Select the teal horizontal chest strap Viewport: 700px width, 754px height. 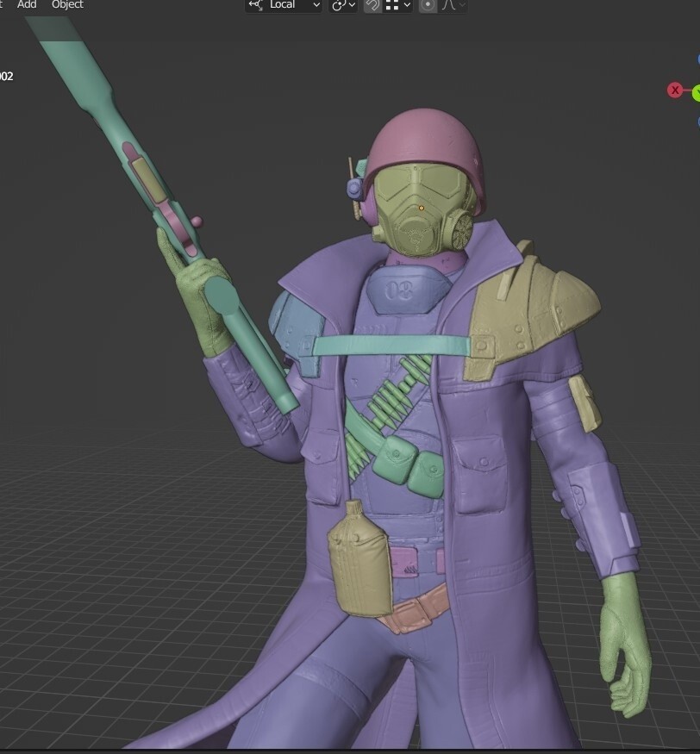point(390,346)
